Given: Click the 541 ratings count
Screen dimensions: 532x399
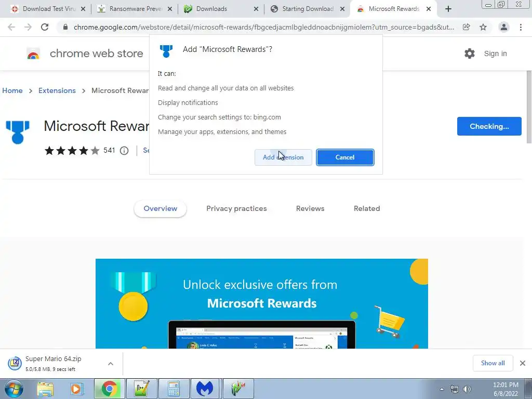Looking at the screenshot, I should [x=109, y=150].
